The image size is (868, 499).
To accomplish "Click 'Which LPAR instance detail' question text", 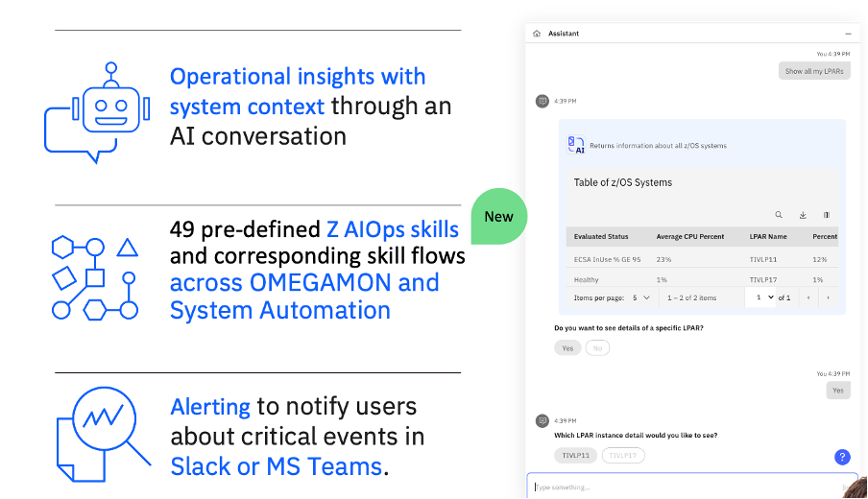I will point(636,436).
